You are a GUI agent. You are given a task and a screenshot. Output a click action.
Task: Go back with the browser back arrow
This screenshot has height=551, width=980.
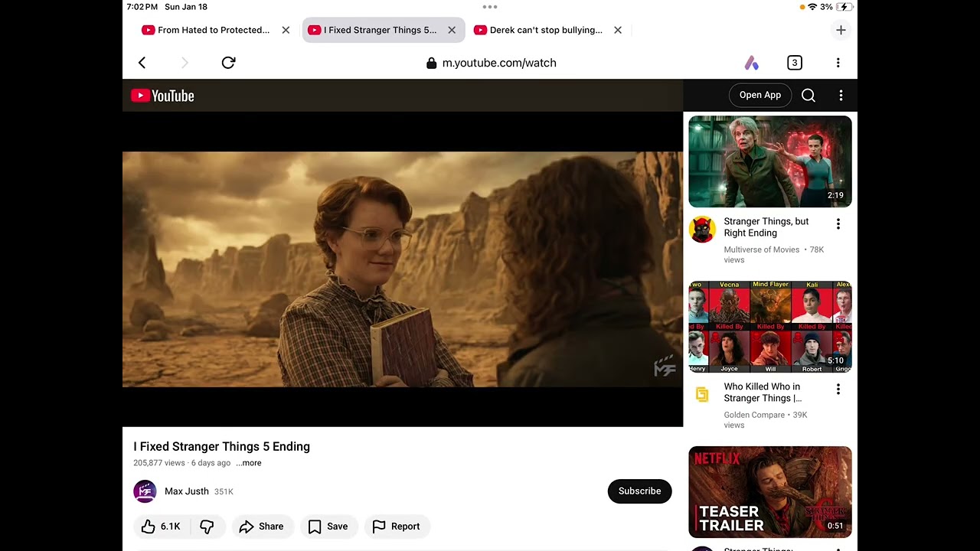tap(142, 63)
